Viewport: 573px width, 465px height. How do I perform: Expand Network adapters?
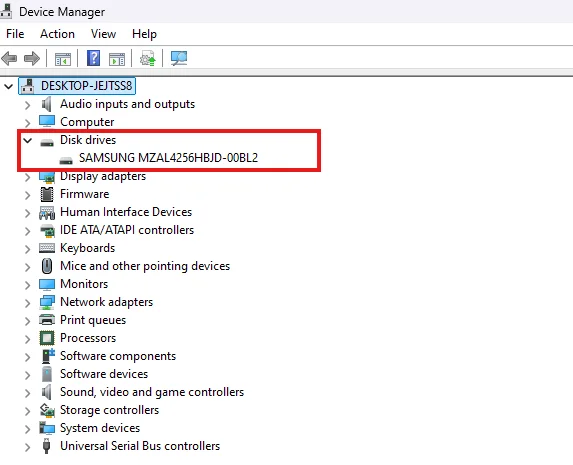click(28, 303)
